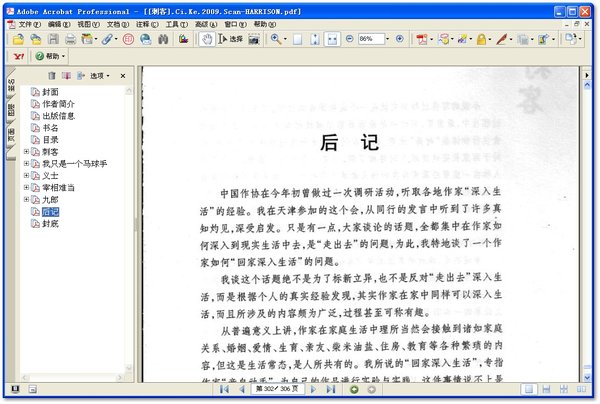Expand the 宰相难当 bookmark
The height and width of the screenshot is (404, 600).
pos(26,187)
